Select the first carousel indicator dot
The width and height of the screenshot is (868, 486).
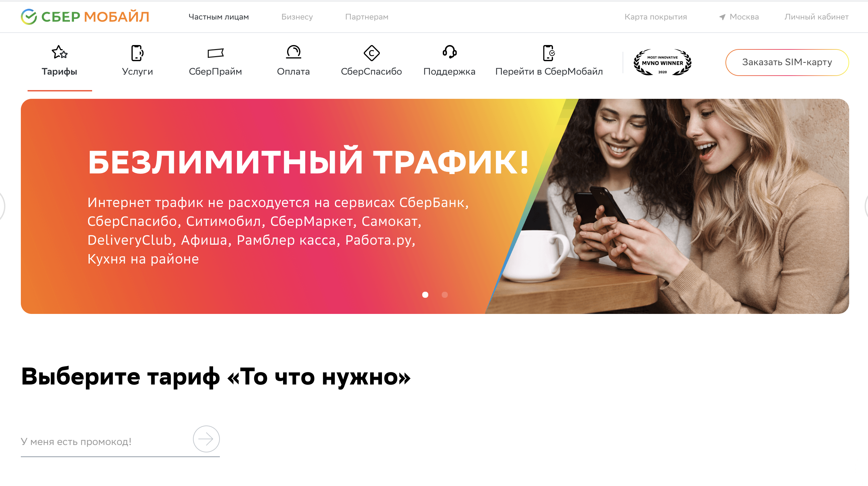click(x=426, y=295)
